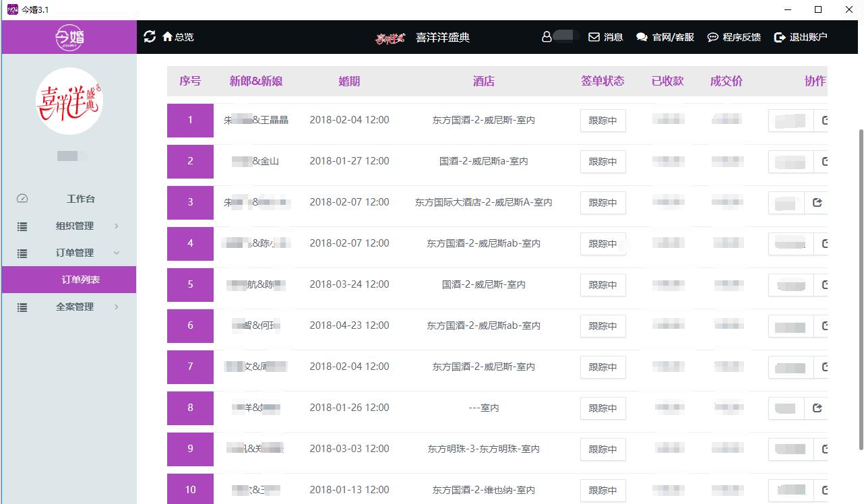This screenshot has height=504, width=864.
Task: Click the 酒店 column header
Action: coord(484,81)
